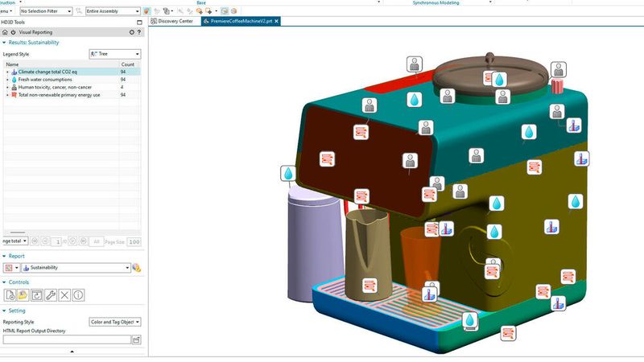
Task: Open the filter dropdown left of page controls
Action: point(14,241)
